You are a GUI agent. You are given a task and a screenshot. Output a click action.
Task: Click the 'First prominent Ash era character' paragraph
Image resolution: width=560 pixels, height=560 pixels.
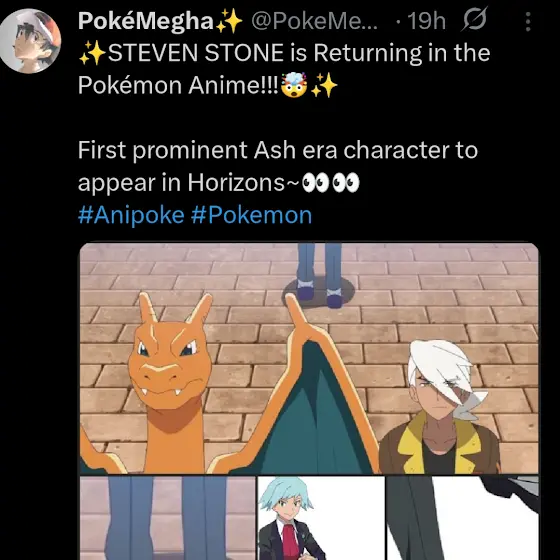pyautogui.click(x=278, y=166)
